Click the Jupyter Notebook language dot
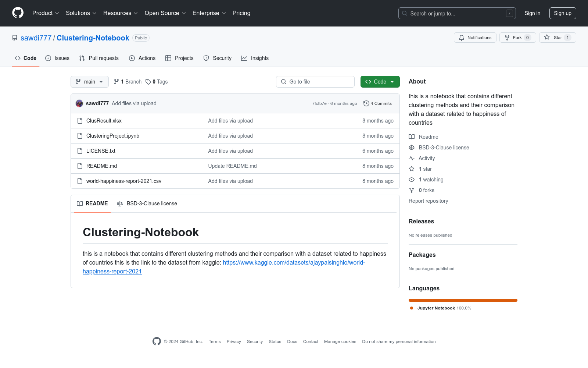Viewport: 588px width, 368px height. pos(412,308)
